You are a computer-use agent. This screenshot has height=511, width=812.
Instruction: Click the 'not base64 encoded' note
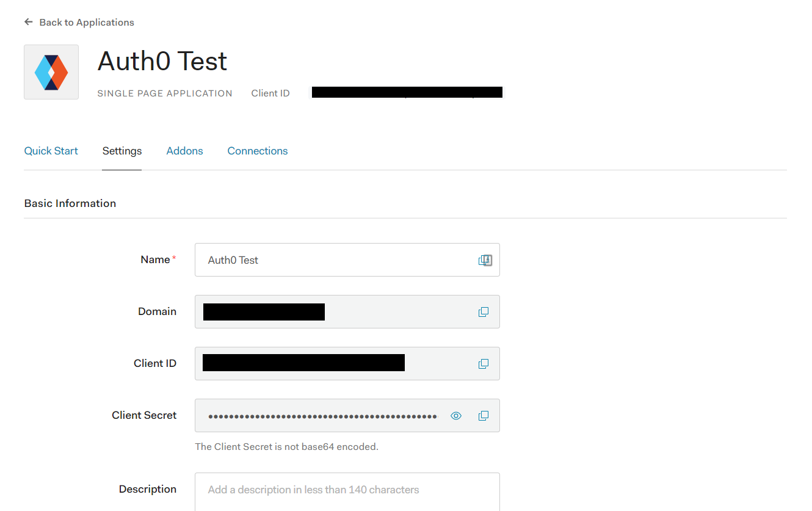coord(287,447)
